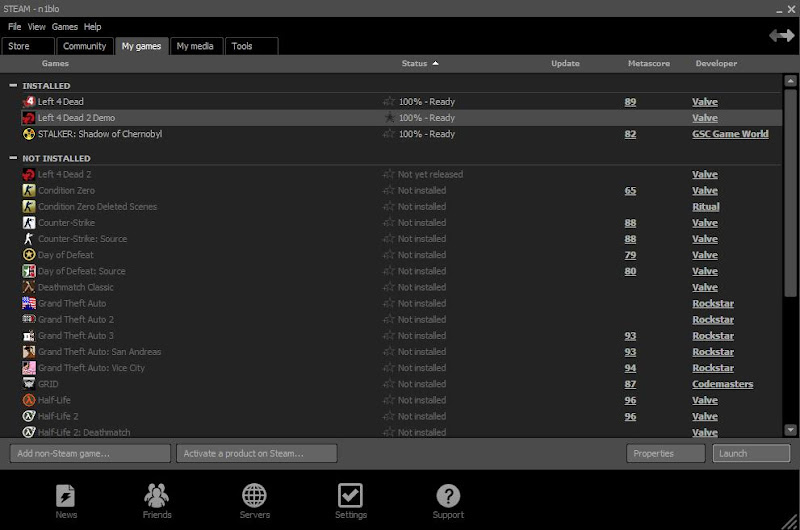Toggle favorite star for STALKER: Shadow of Chernobyl
The height and width of the screenshot is (530, 800).
point(389,134)
